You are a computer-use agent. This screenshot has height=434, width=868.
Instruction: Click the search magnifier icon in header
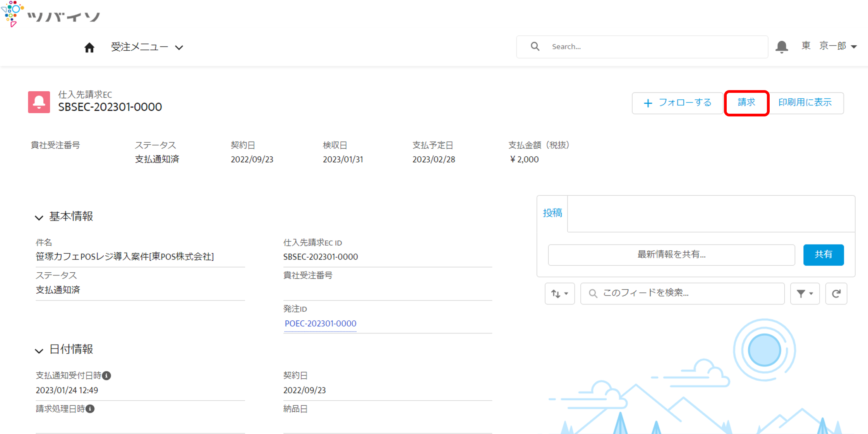[535, 46]
